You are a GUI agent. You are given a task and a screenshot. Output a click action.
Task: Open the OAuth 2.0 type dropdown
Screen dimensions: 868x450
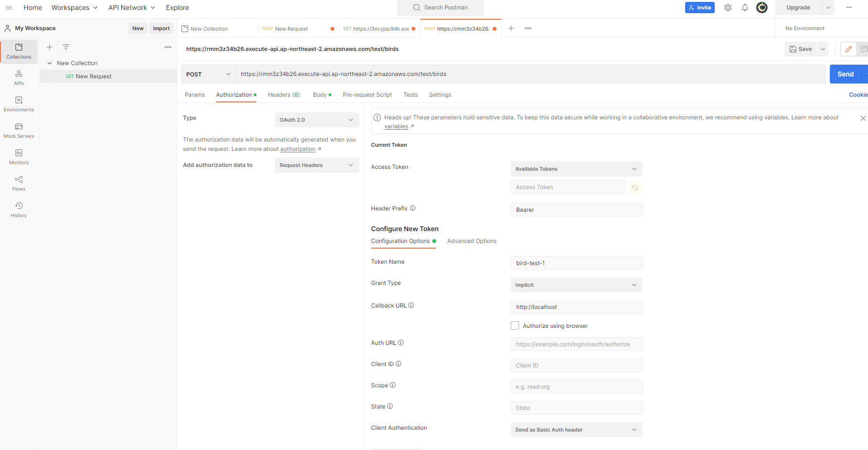tap(317, 120)
